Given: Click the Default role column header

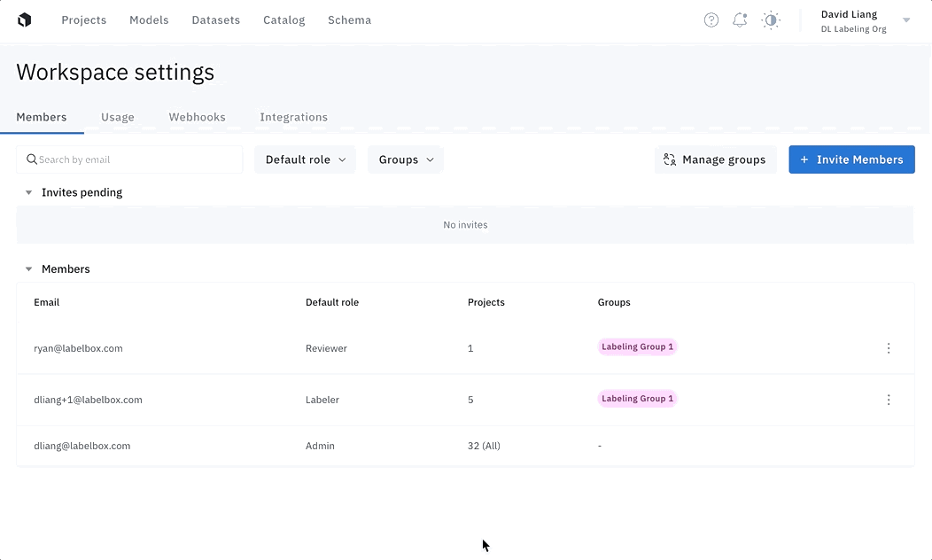Looking at the screenshot, I should click(332, 302).
